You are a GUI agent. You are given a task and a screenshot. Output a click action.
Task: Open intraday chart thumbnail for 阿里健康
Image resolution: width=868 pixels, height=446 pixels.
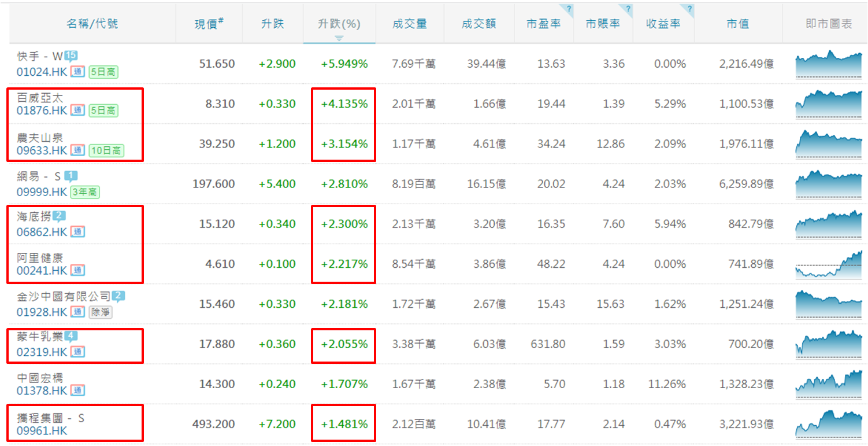tap(828, 264)
